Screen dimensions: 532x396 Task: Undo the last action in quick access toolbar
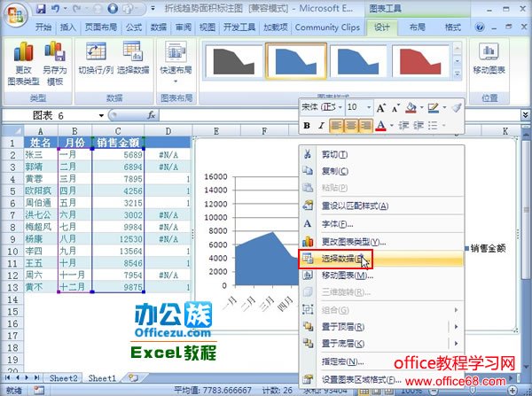click(56, 9)
